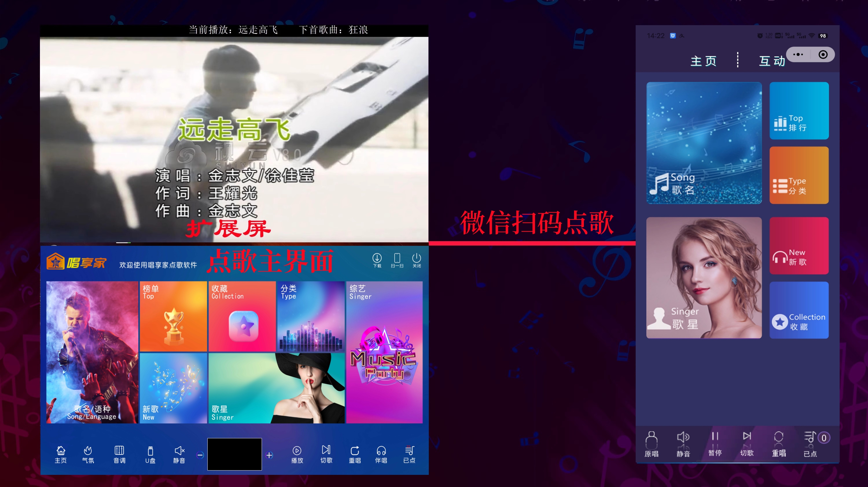Drag volume slider in center bottom bar

234,451
